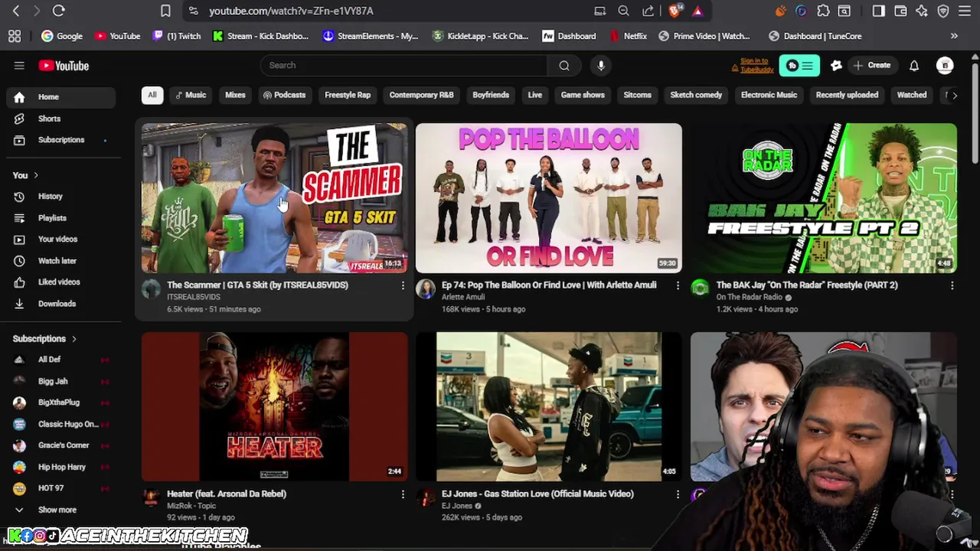Screen dimensions: 980x551
Task: Open Dashboard | TuneCore bookmark
Action: click(815, 36)
